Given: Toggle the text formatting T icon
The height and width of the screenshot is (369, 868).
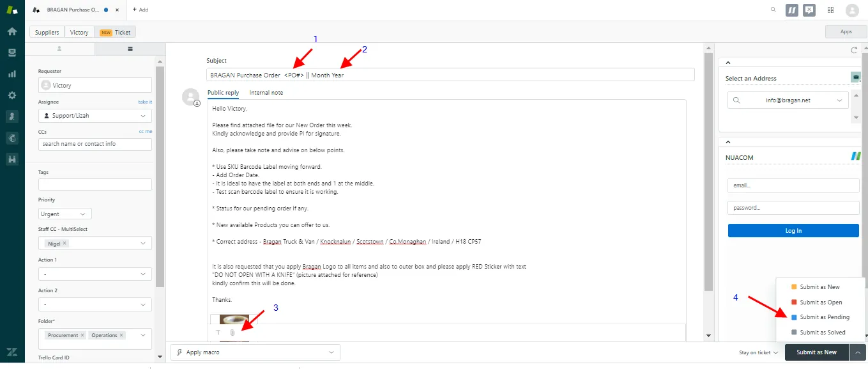Looking at the screenshot, I should tap(218, 333).
